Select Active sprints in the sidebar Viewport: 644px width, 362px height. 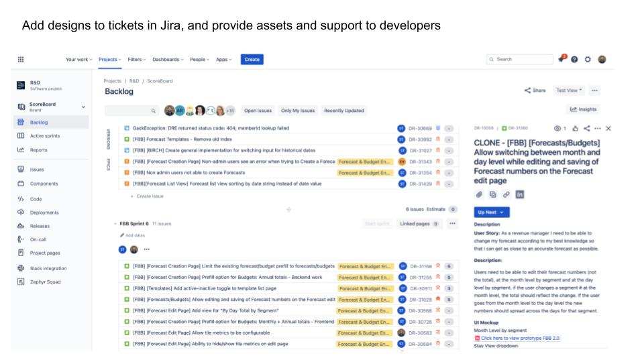(45, 136)
